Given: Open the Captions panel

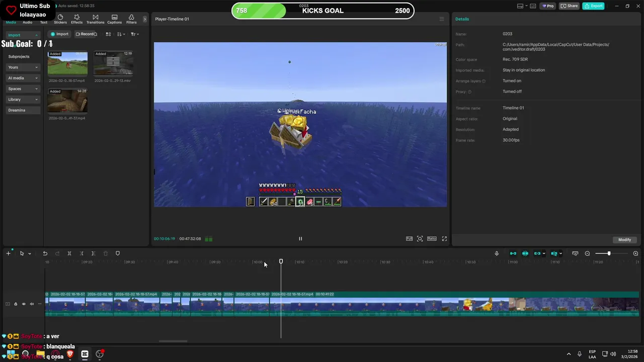Looking at the screenshot, I should (114, 19).
